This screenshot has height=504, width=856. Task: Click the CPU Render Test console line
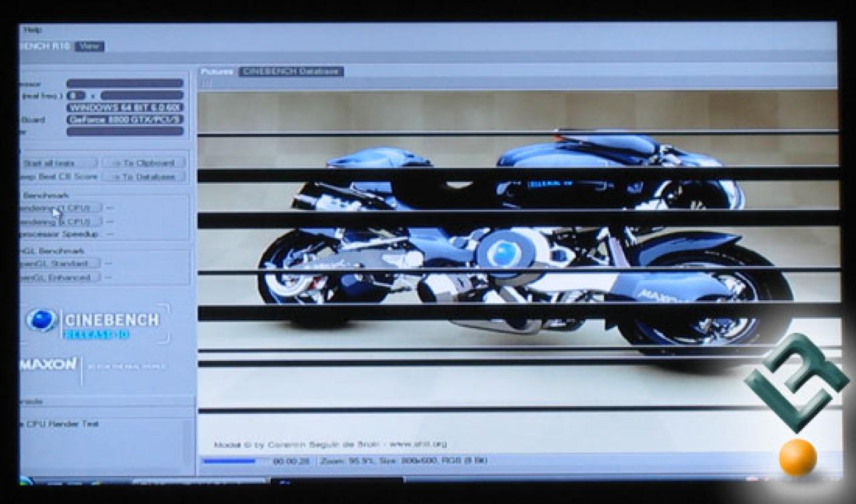click(60, 424)
